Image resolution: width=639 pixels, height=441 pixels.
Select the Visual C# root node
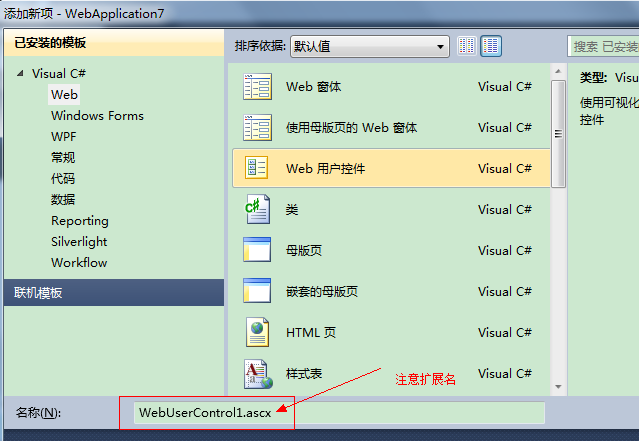click(x=59, y=74)
